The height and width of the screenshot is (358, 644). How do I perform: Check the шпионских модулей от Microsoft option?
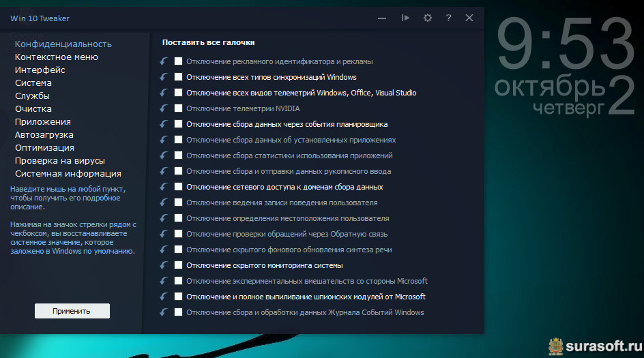pos(179,297)
